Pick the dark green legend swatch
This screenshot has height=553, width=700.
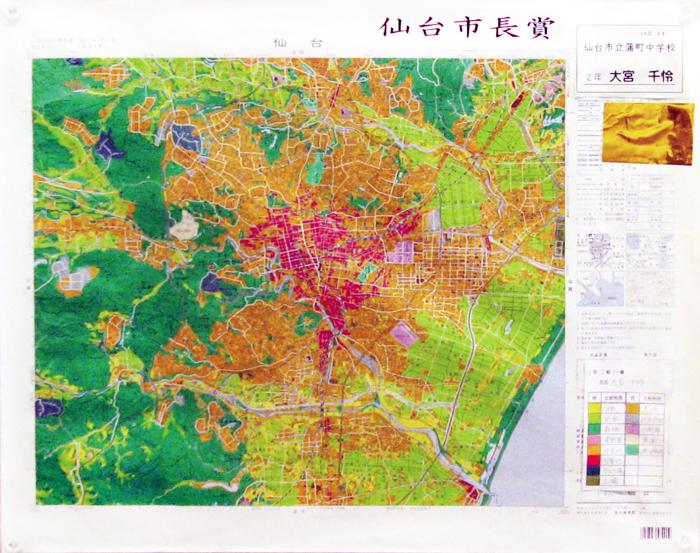tap(594, 429)
